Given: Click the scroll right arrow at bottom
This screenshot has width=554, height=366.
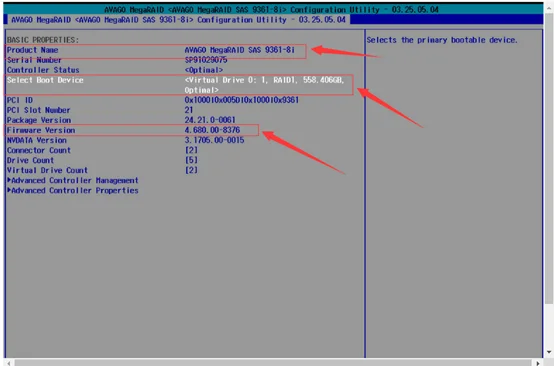Looking at the screenshot, I should coord(538,362).
